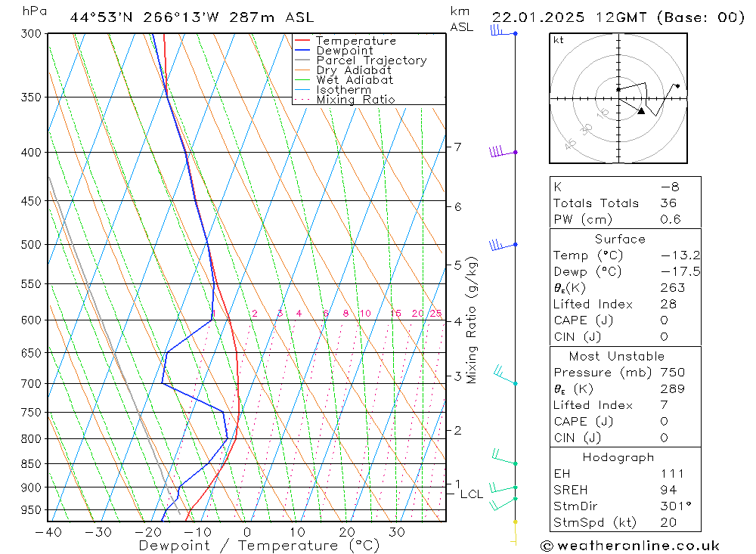Viewport: 756px width, 554px height.
Task: Click the 300 hPa wind barb
Action: point(503,31)
